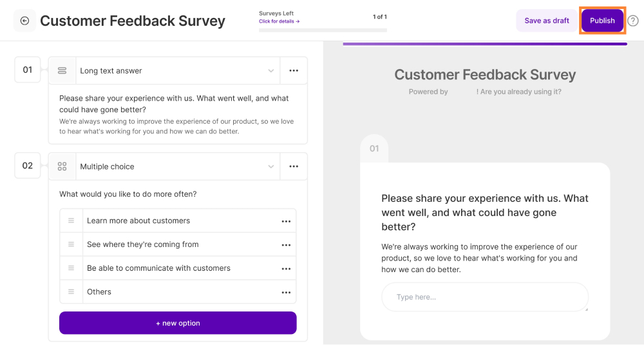Click the Surveys Left progress bar
Viewport: 644px width, 345px height.
pyautogui.click(x=323, y=30)
